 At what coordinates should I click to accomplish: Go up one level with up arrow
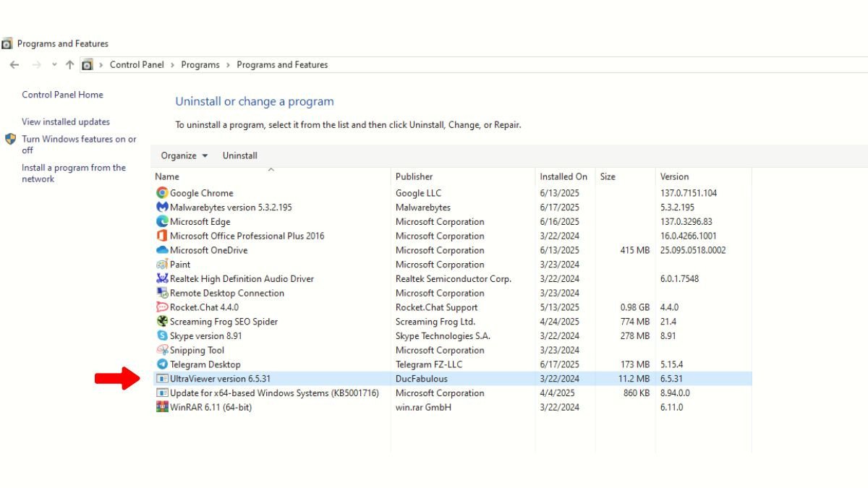[x=69, y=65]
